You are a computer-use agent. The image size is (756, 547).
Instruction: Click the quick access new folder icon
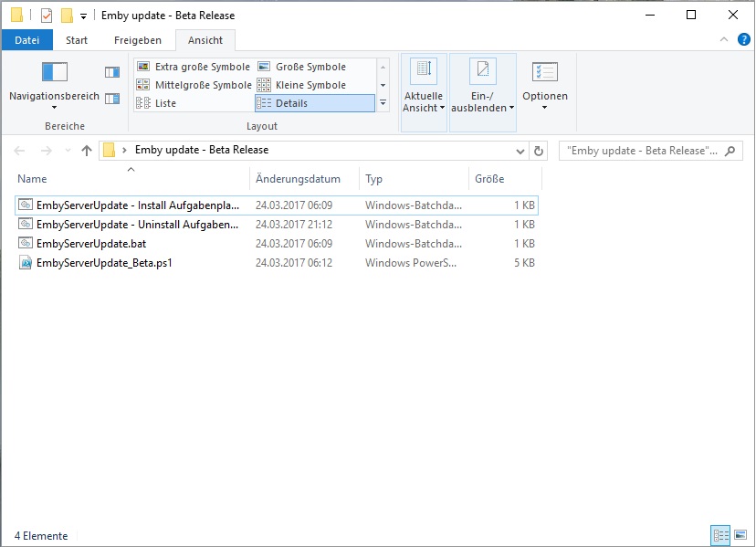pos(67,16)
